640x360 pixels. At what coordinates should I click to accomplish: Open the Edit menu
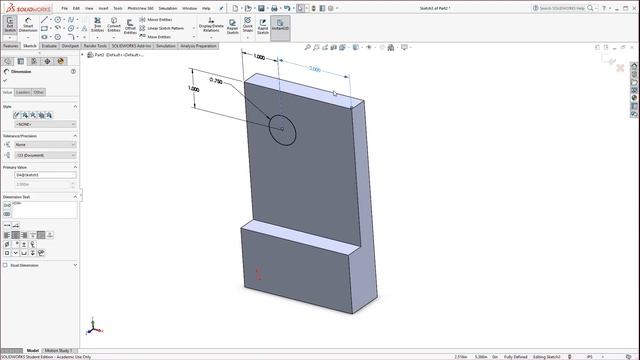[x=76, y=8]
